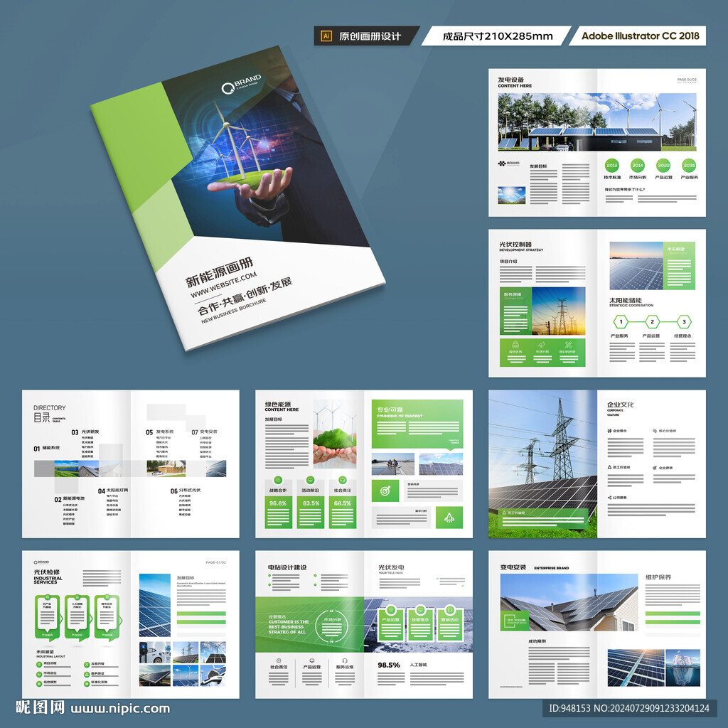Image resolution: width=728 pixels, height=728 pixels.
Task: Click the power pylon sunset photo
Action: [559, 311]
